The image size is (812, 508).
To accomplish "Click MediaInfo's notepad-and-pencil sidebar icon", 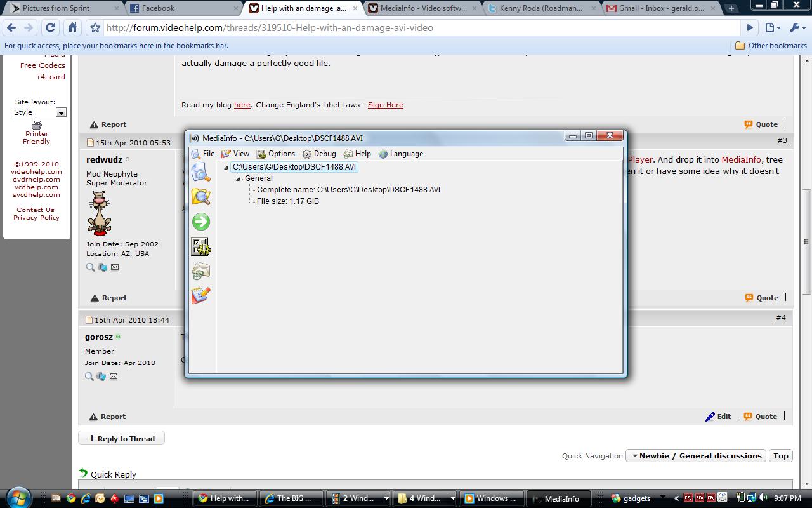I will point(201,295).
